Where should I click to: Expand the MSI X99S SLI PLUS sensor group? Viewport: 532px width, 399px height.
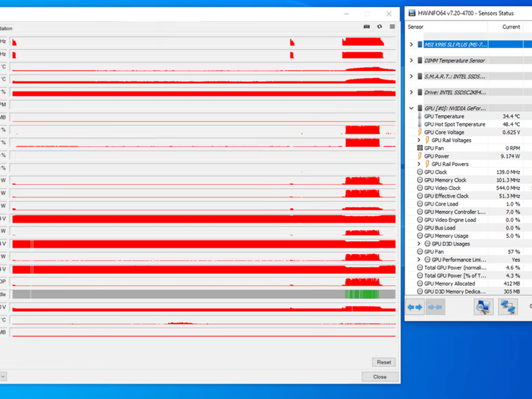(411, 44)
